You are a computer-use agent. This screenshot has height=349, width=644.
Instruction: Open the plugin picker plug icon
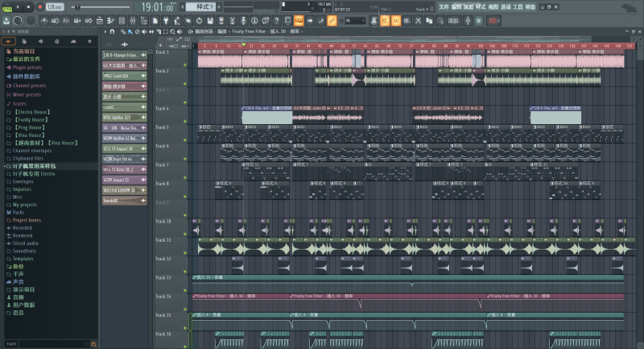tap(166, 20)
